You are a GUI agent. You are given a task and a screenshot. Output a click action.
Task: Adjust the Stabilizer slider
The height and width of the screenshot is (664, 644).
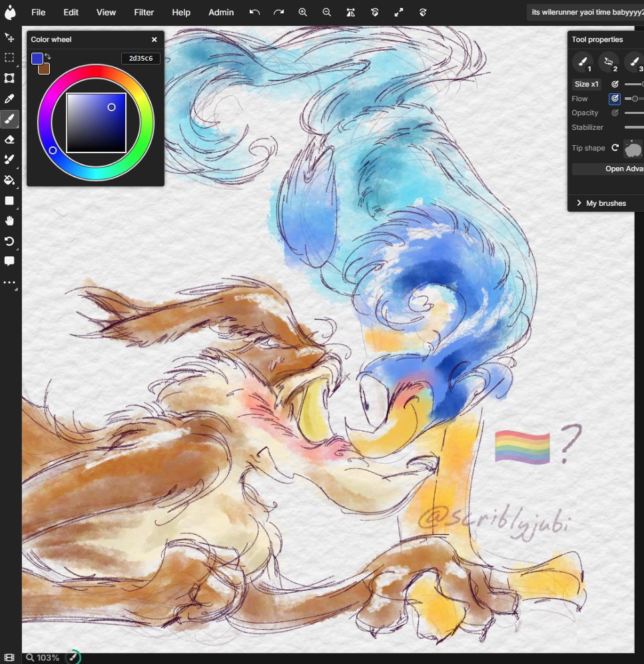click(634, 127)
